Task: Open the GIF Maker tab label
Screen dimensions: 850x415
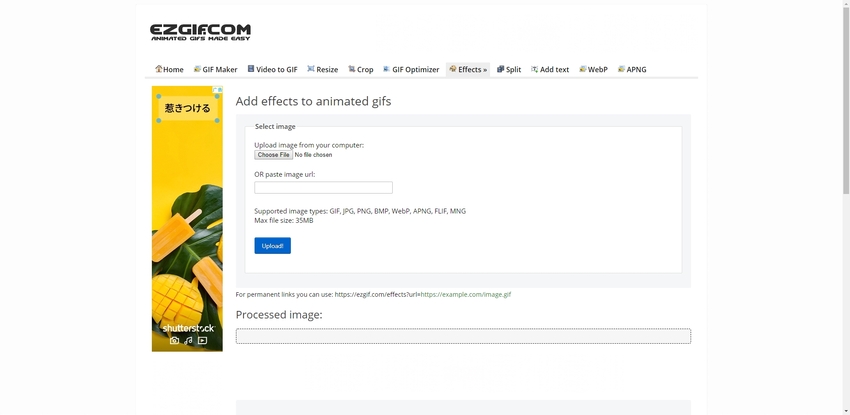Action: [x=220, y=70]
